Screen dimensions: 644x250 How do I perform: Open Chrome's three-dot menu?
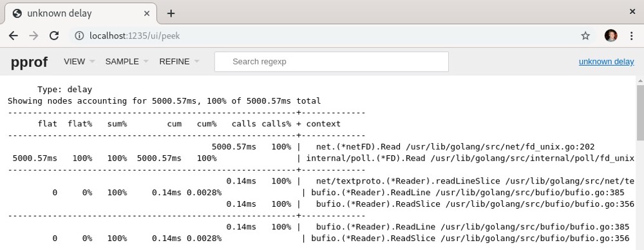(632, 36)
